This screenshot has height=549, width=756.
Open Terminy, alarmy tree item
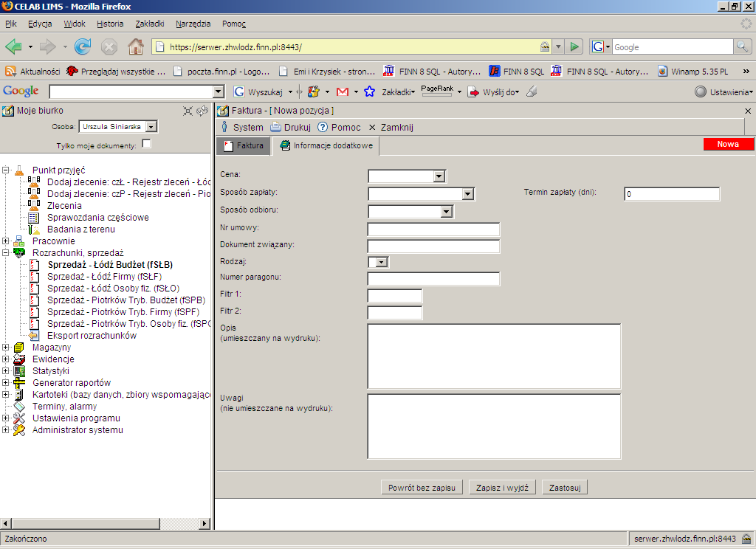(x=65, y=407)
